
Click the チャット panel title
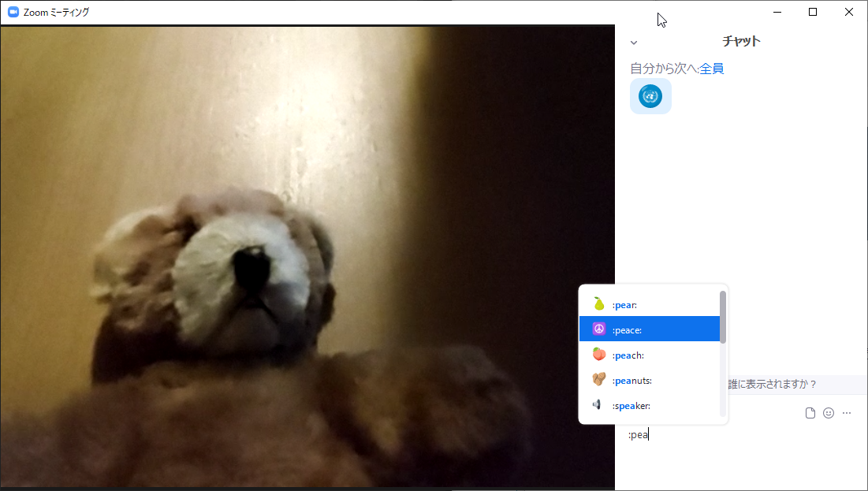741,41
